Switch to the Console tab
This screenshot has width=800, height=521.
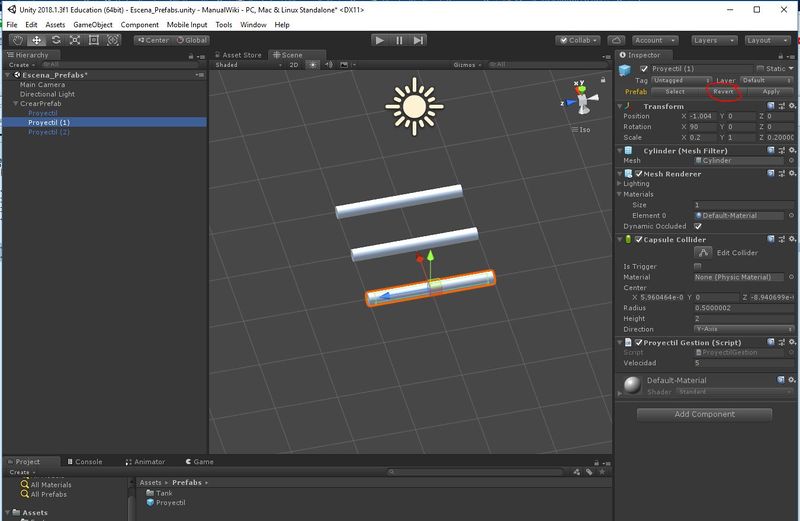(x=85, y=462)
